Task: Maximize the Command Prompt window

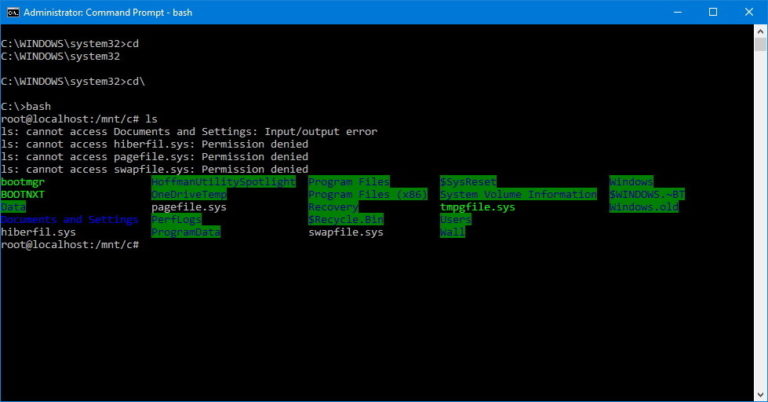Action: click(x=712, y=12)
